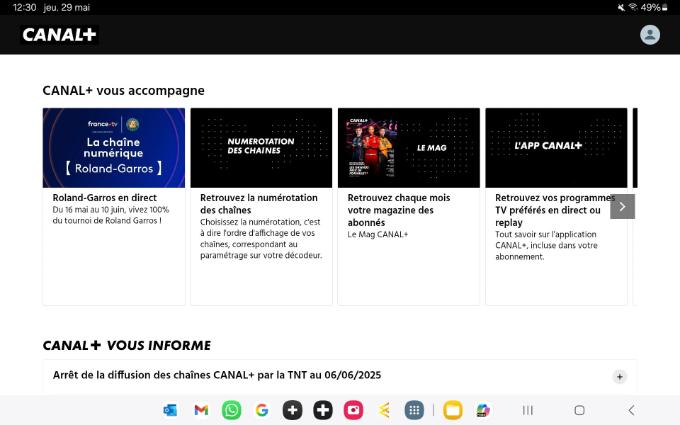Tap the battery 49% indicator
680x425 pixels.
pos(654,7)
